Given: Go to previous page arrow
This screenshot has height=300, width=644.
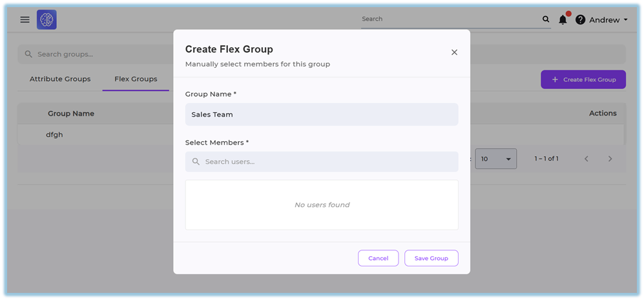Looking at the screenshot, I should [x=587, y=159].
